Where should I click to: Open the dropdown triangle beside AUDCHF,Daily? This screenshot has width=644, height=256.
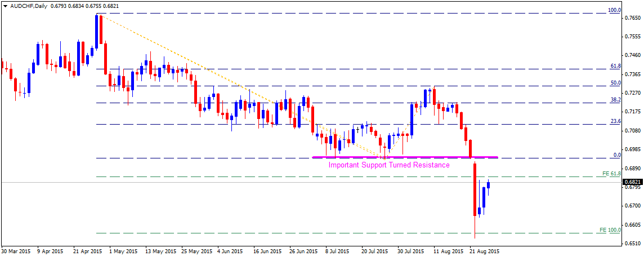click(5, 6)
